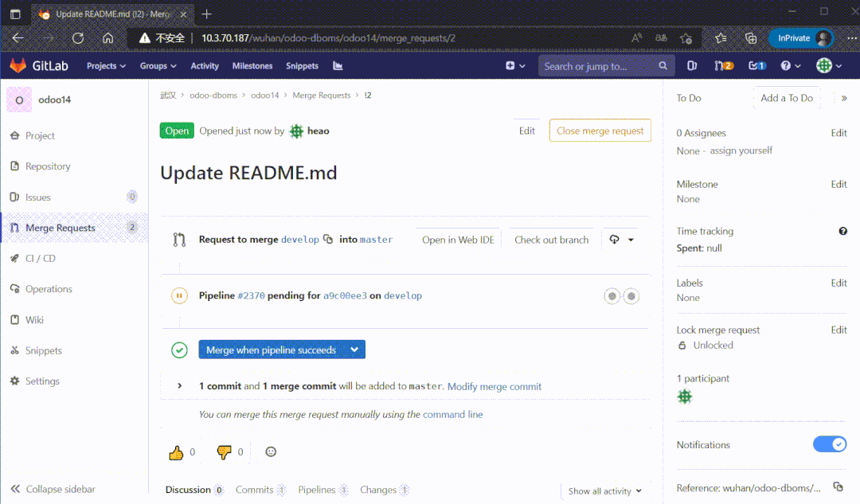Open the time tracking help icon

tap(842, 231)
